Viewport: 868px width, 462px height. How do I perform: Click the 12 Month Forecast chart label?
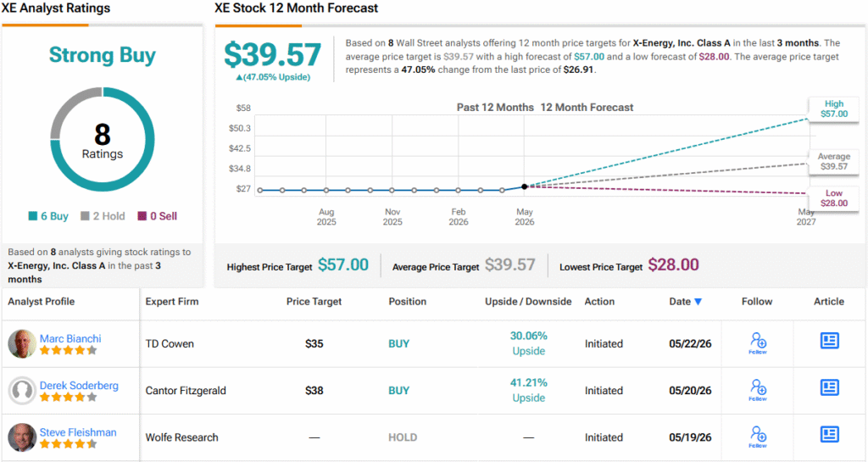[x=587, y=108]
